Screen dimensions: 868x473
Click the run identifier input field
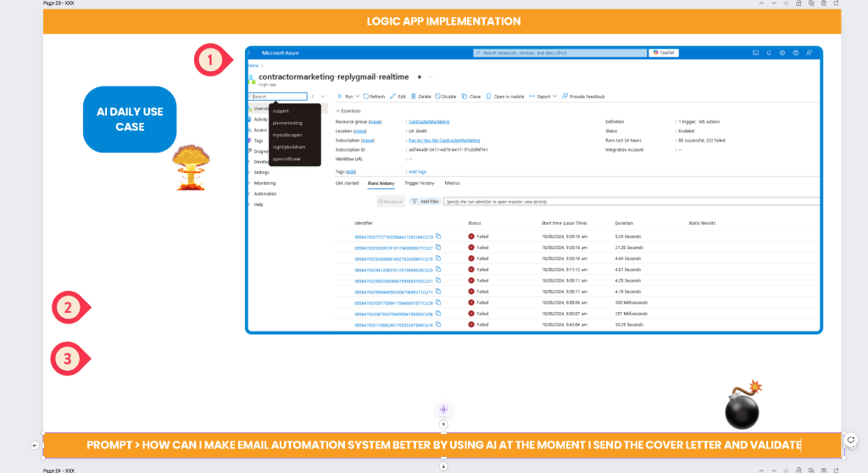click(x=631, y=202)
